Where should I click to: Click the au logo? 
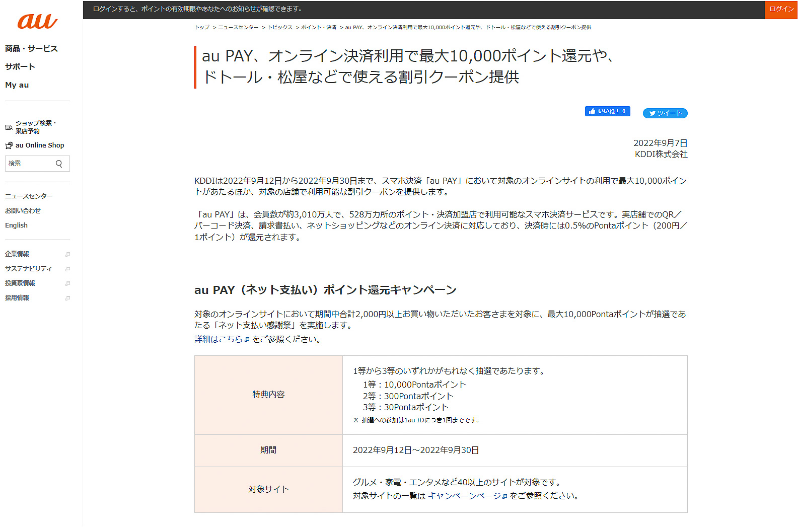[37, 22]
